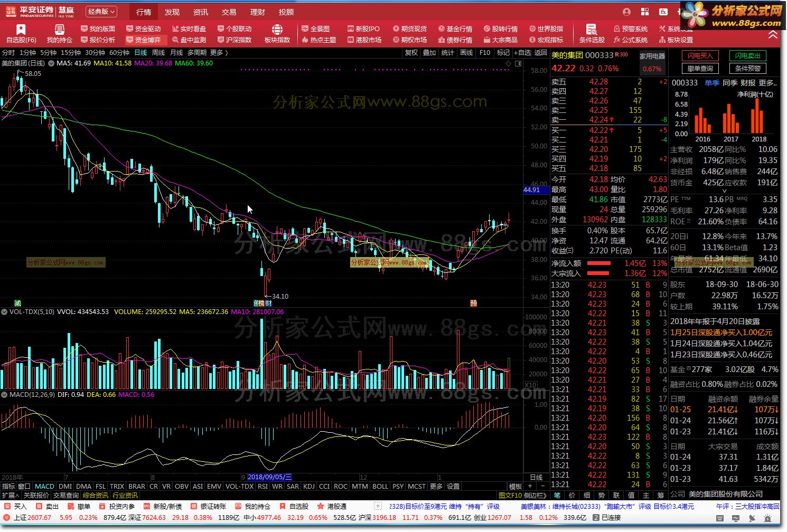
Task: Select 资金驱动 in the ribbon
Action: pyautogui.click(x=144, y=28)
